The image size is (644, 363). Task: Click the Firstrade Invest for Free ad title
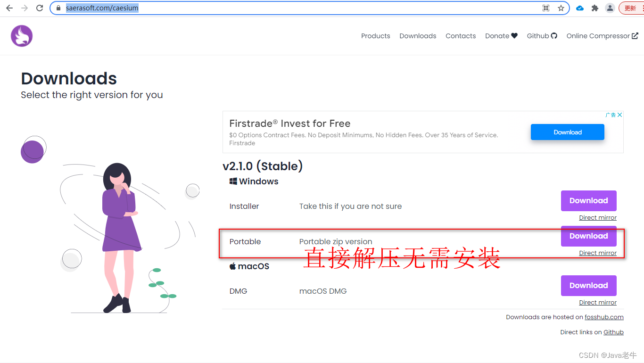point(289,124)
